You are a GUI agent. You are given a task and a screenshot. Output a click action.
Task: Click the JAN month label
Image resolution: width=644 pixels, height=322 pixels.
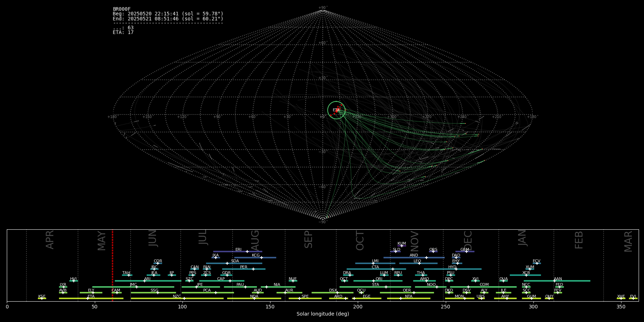coord(522,238)
